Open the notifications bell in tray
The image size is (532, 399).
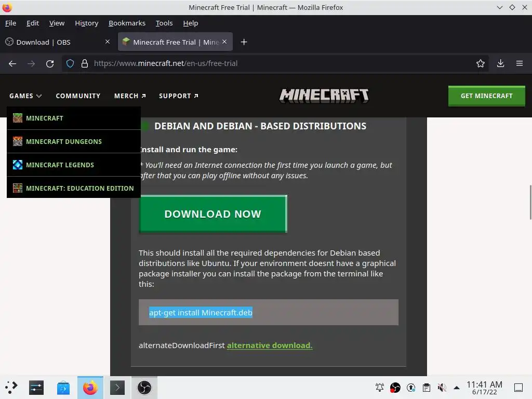(x=380, y=387)
